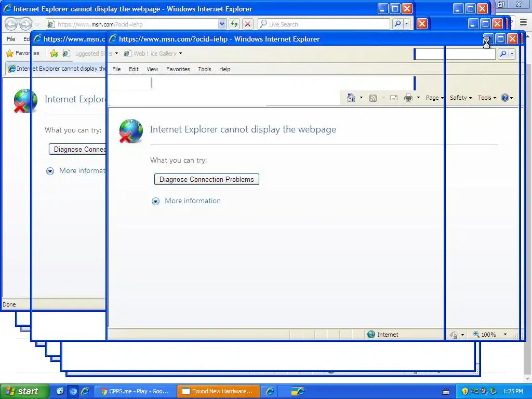This screenshot has height=399, width=532.
Task: Open the Print dropdown arrow
Action: [418, 98]
